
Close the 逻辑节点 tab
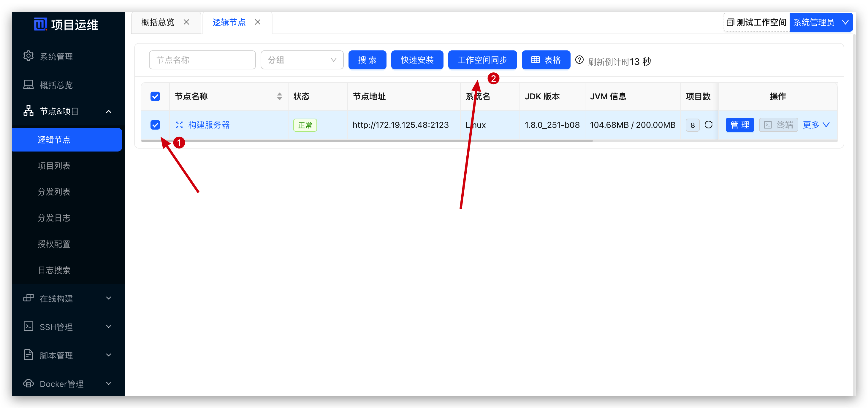[x=258, y=22]
